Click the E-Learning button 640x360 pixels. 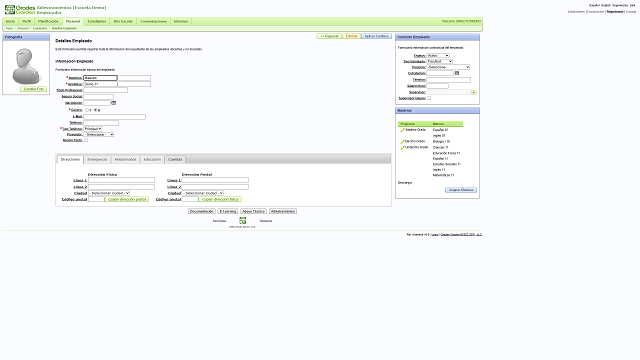point(228,211)
